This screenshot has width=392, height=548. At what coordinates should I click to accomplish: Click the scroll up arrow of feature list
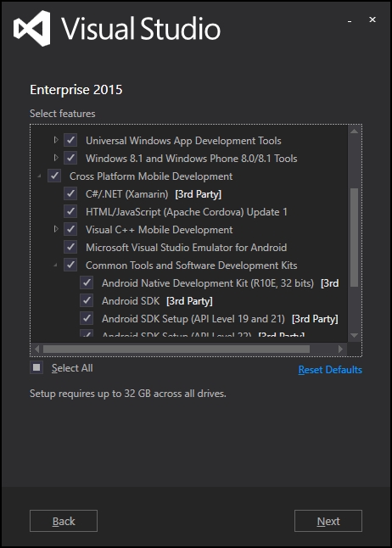[354, 131]
